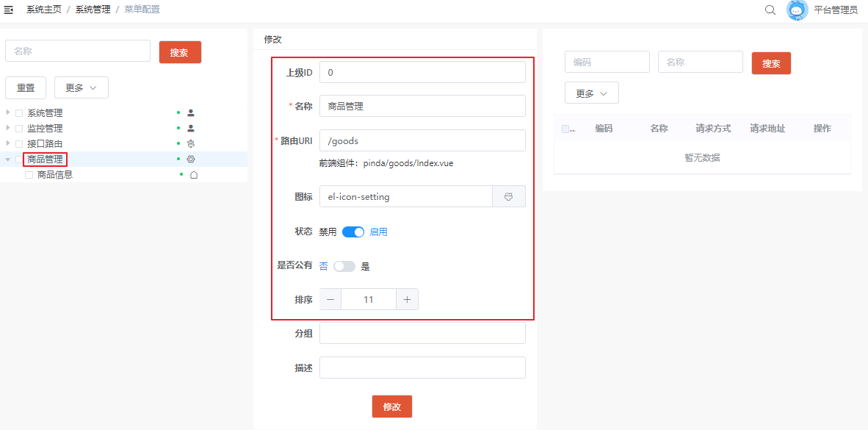Expand the 系统管理 tree node
This screenshot has height=430, width=868.
[x=8, y=112]
